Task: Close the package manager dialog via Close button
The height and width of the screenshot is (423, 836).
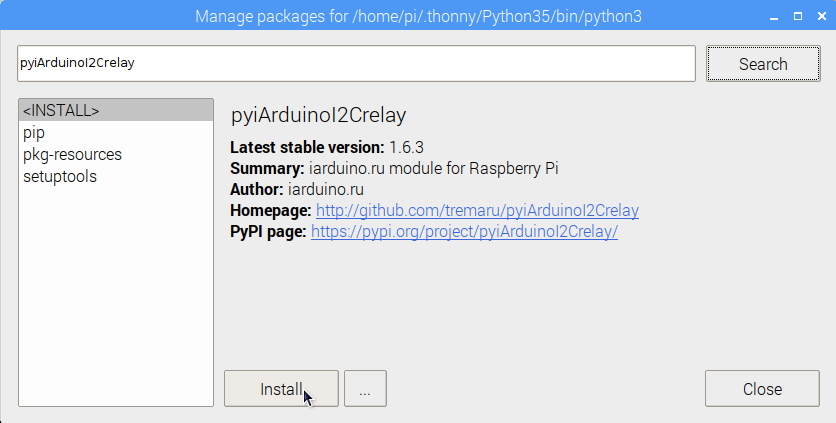Action: tap(762, 389)
